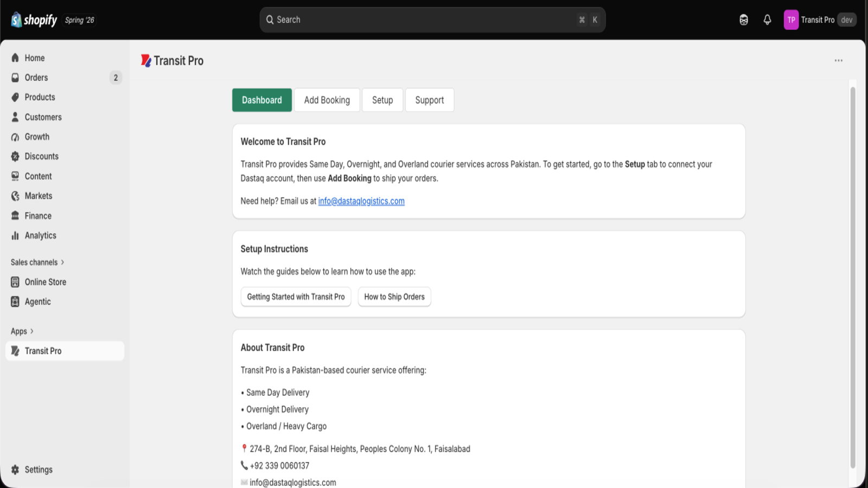The height and width of the screenshot is (488, 868).
Task: Open the Setup tab
Action: tap(382, 100)
